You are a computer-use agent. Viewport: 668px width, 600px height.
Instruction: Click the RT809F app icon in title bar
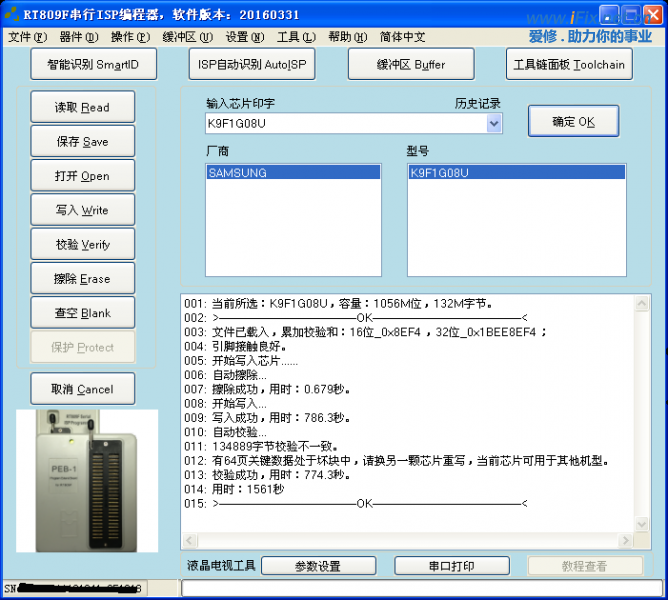(x=12, y=14)
